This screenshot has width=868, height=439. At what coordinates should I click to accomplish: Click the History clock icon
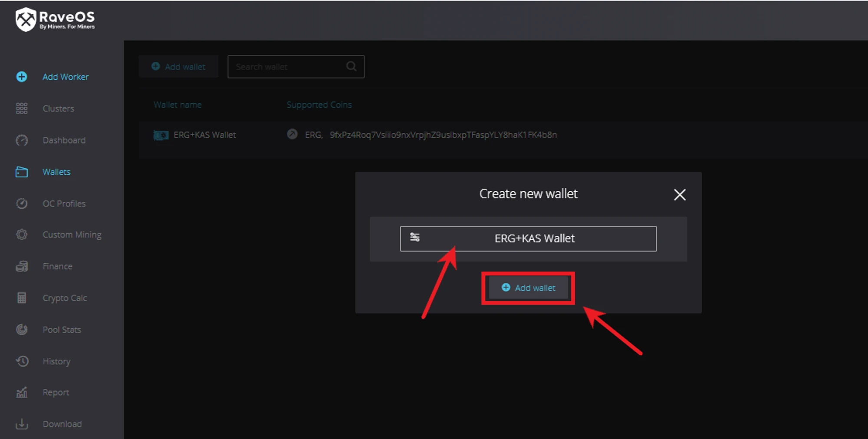click(x=22, y=361)
